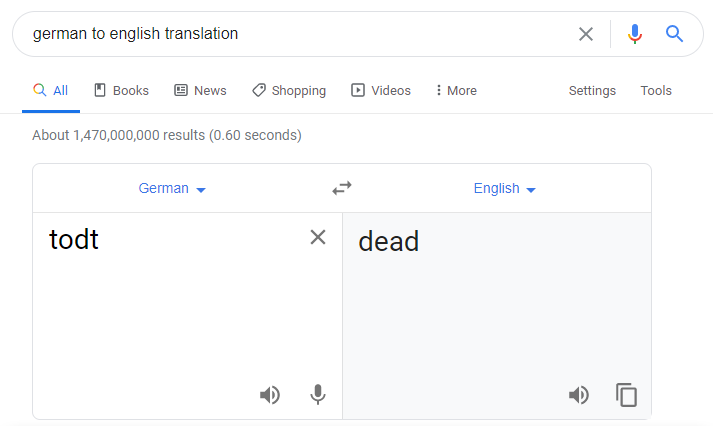This screenshot has width=713, height=426.
Task: Switch to the News tab
Action: tap(200, 90)
